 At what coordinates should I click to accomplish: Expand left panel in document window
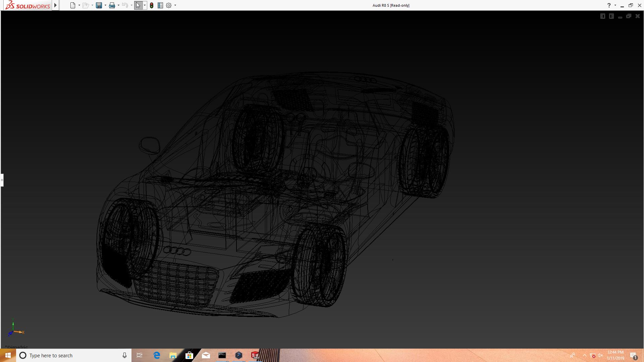pyautogui.click(x=602, y=16)
